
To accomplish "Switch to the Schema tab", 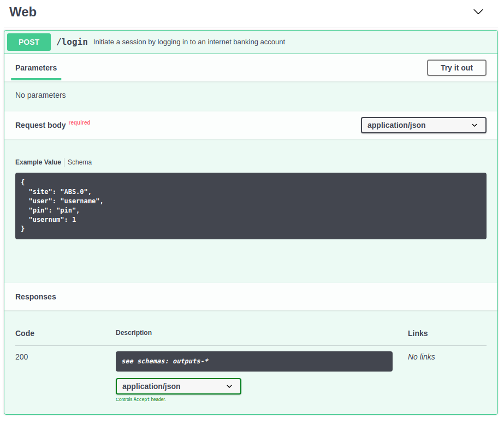I will point(80,162).
